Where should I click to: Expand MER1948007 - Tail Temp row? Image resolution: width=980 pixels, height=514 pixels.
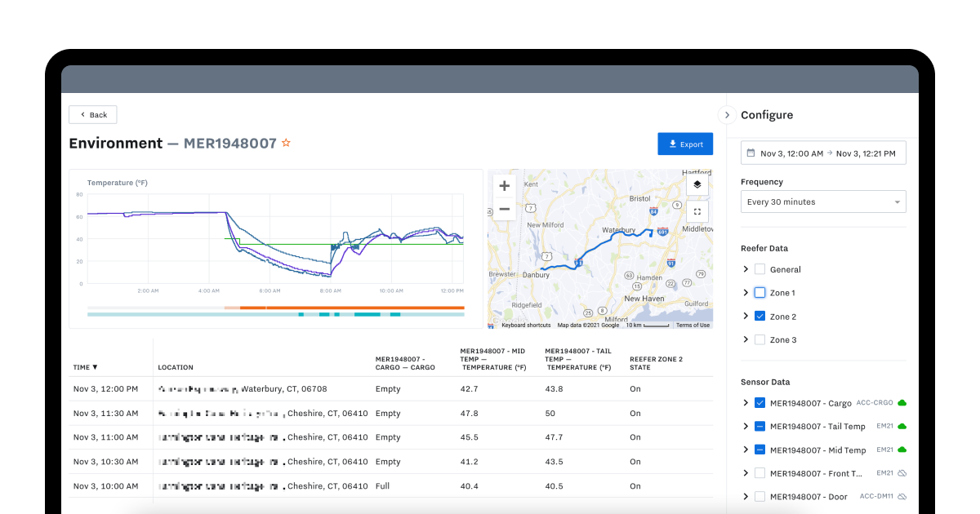pos(746,426)
